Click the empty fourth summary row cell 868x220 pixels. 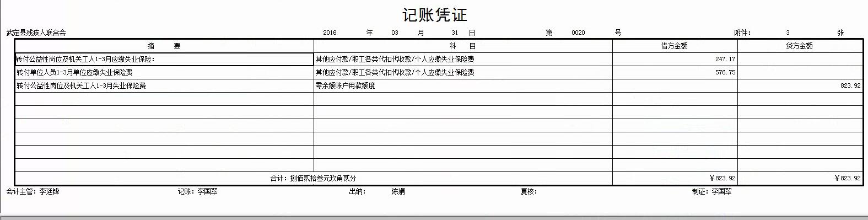(x=164, y=99)
